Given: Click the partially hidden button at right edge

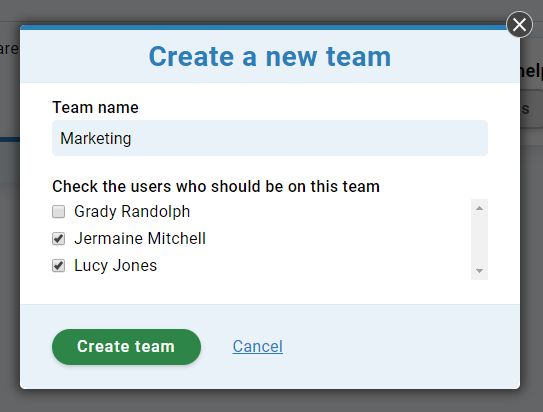Looking at the screenshot, I should (532, 109).
